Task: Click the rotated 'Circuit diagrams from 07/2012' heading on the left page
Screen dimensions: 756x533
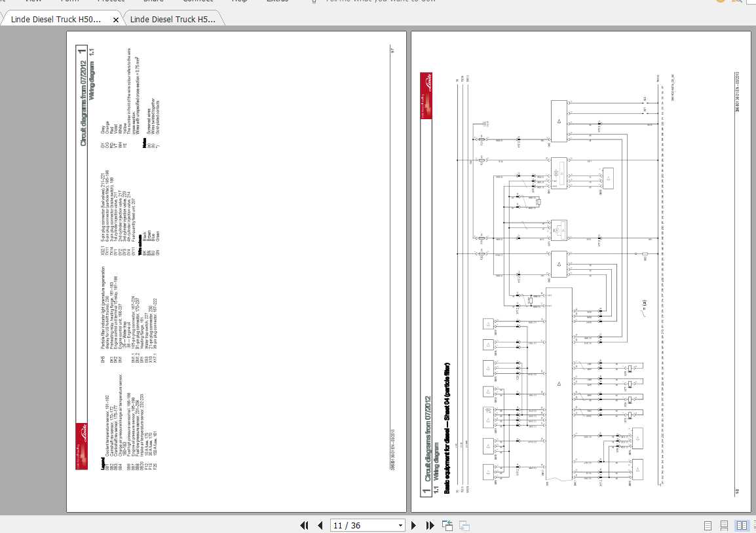Action: (x=84, y=103)
